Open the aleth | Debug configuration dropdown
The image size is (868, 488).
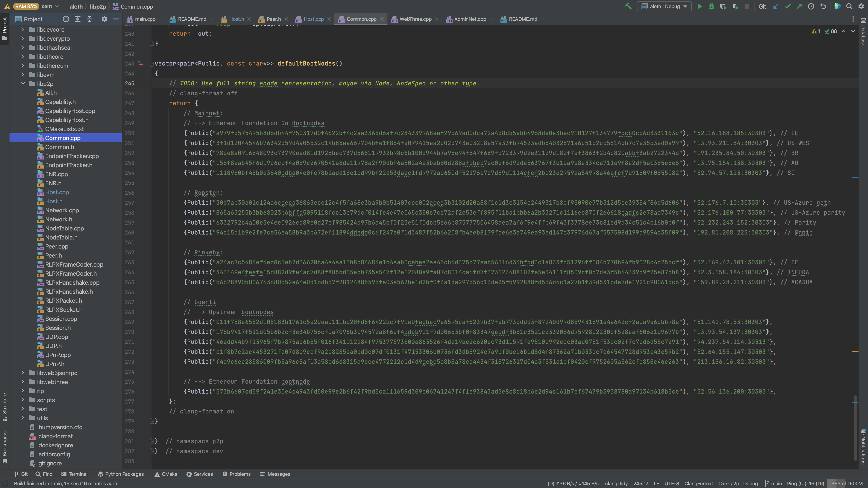[x=664, y=6]
